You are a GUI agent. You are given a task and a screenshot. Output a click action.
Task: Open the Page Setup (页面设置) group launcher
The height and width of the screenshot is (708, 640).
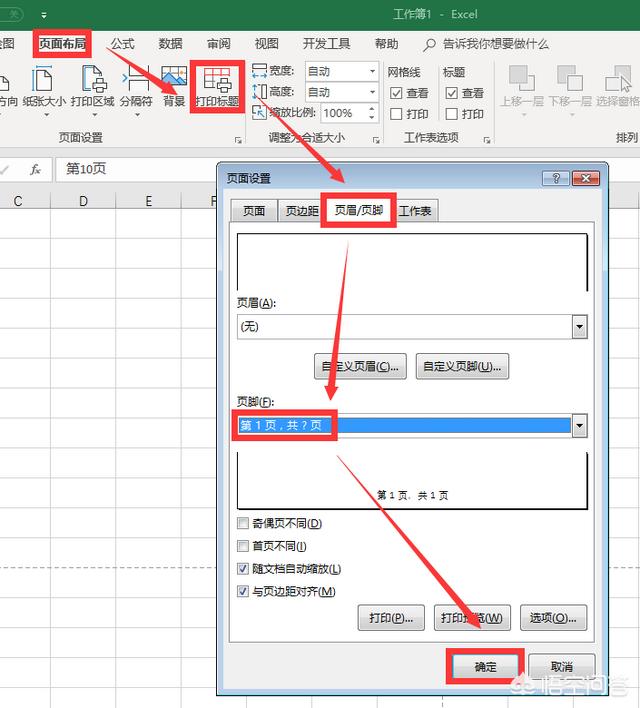coord(238,140)
